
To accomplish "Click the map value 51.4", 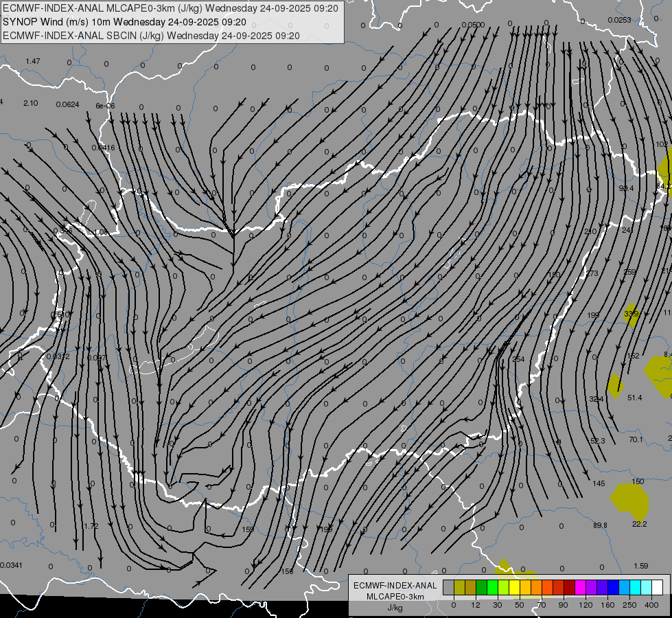I will [x=635, y=398].
